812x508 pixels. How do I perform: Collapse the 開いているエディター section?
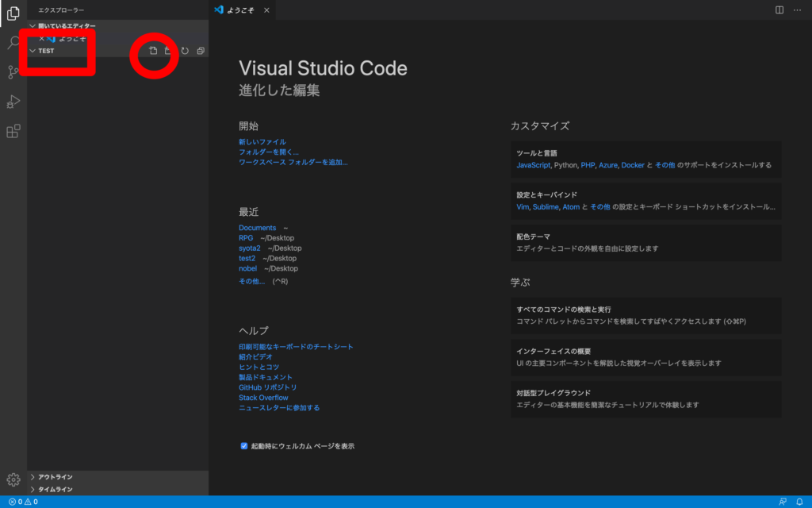[x=118, y=26]
